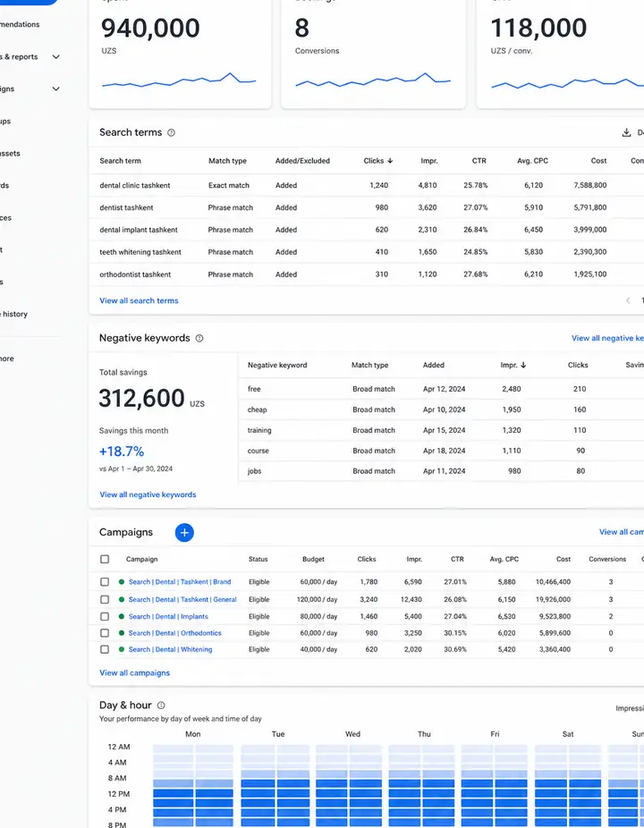Click previous page arrow in Search terms

[x=628, y=300]
